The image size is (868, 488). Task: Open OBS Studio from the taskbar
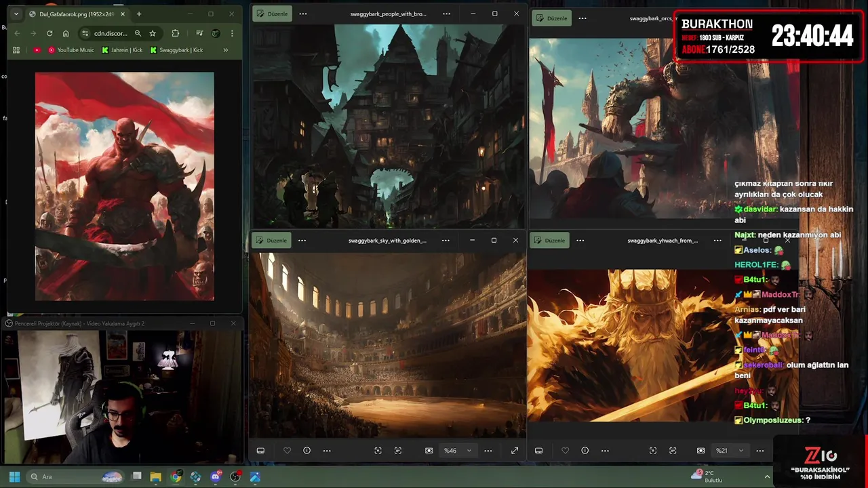235,477
